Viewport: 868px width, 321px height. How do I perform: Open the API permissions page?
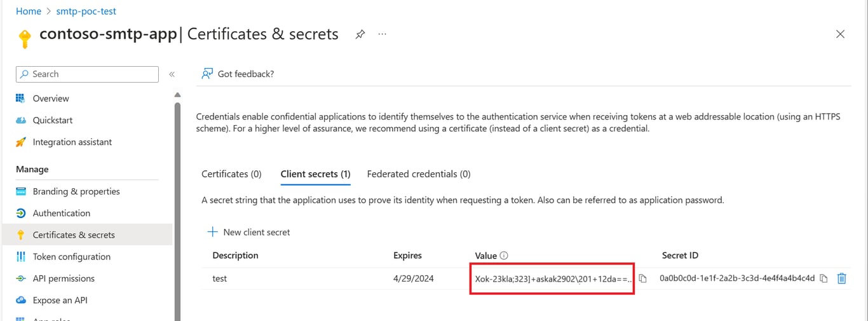64,278
